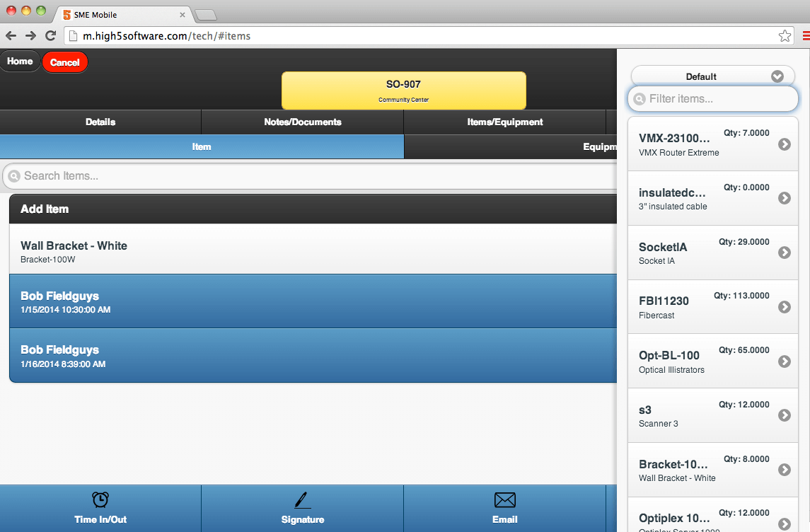Click the Time In/Out alarm clock icon
Image resolution: width=810 pixels, height=532 pixels.
100,499
